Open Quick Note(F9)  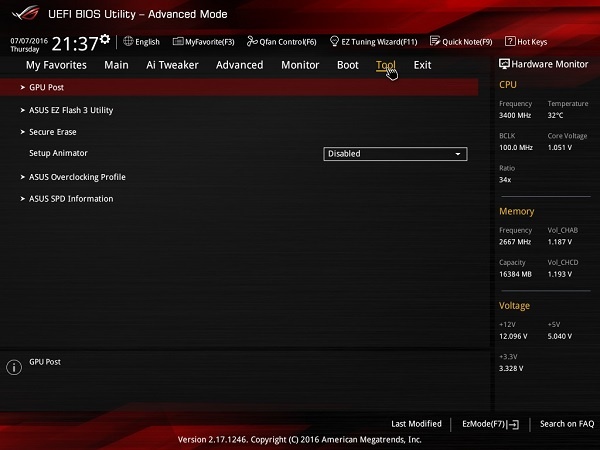click(467, 42)
